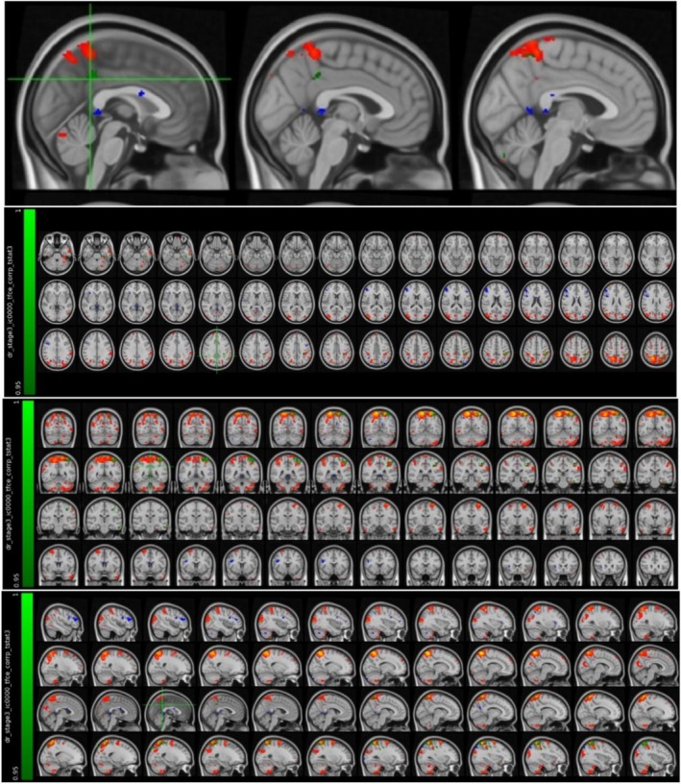Select large sagittal view showing small green cluster
The image size is (681, 784).
pyautogui.click(x=345, y=100)
